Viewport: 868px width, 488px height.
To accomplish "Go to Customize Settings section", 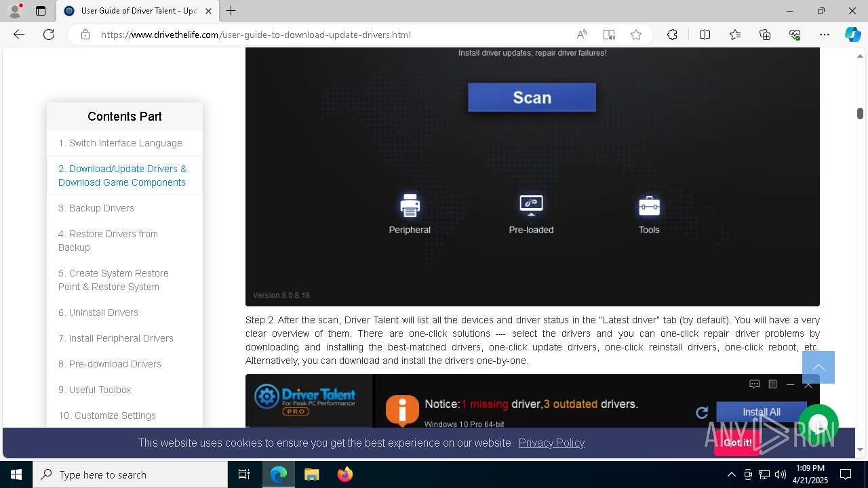I will tap(125, 415).
